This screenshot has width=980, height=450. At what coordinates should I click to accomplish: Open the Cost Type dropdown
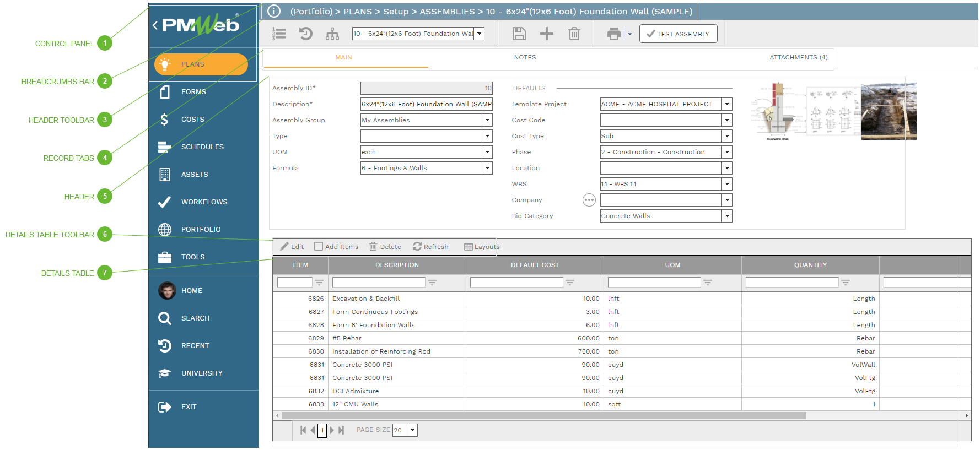point(727,136)
